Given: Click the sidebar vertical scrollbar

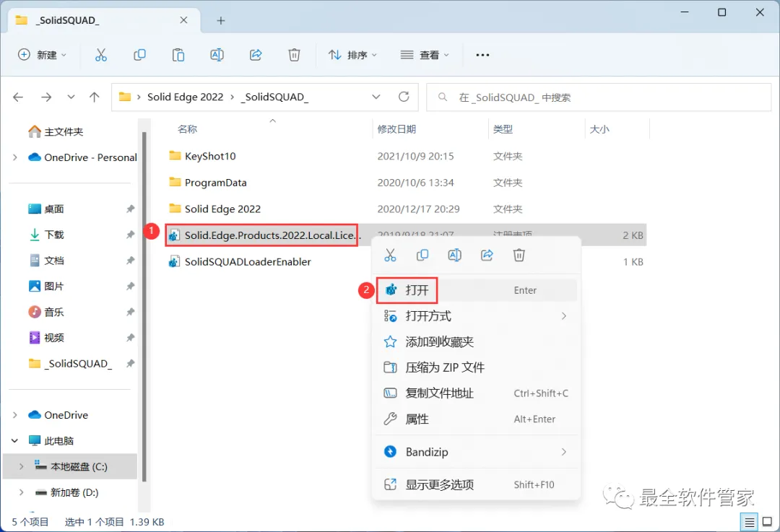Looking at the screenshot, I should [x=144, y=306].
